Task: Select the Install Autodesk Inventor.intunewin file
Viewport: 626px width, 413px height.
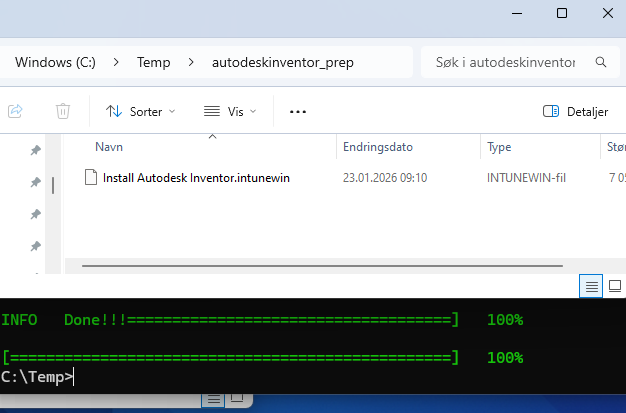Action: tap(196, 177)
